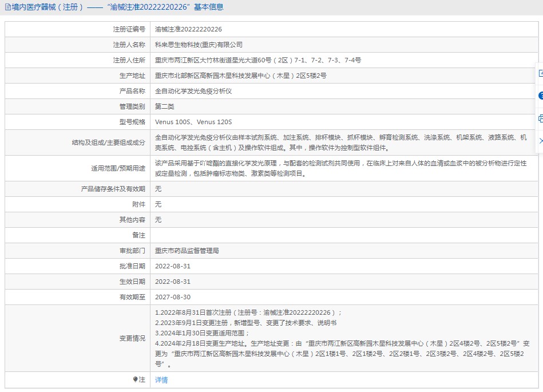Click the page title 境内医疗器械（注册）基本信息
Viewport: 543px width, 392px height.
tap(117, 7)
